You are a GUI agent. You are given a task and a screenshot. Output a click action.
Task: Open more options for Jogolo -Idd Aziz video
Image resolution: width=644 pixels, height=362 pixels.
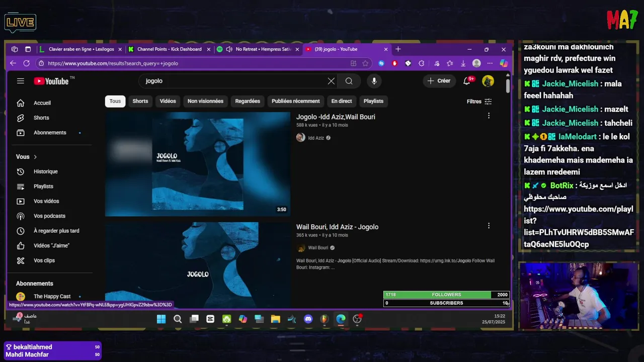(489, 116)
